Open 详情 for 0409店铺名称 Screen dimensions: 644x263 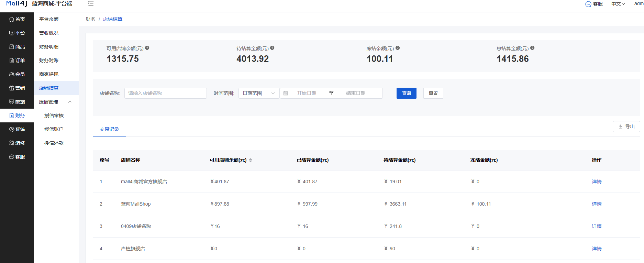597,226
